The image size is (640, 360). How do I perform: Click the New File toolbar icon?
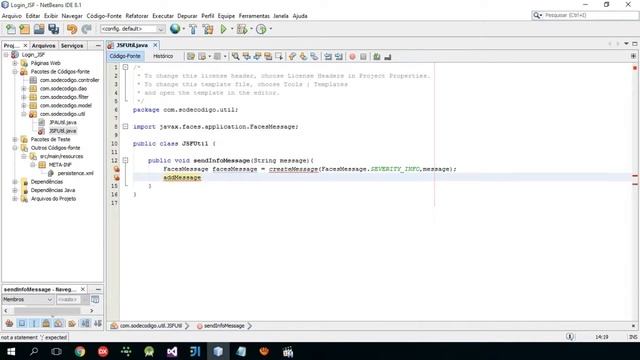(x=11, y=29)
